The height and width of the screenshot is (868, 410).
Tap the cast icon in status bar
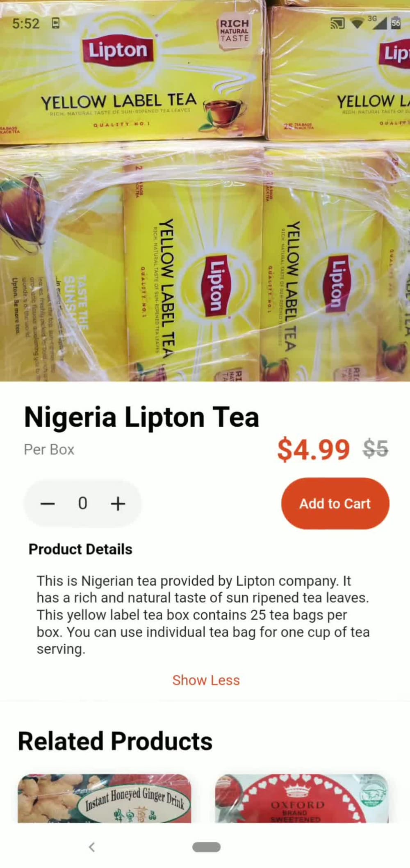click(x=337, y=23)
